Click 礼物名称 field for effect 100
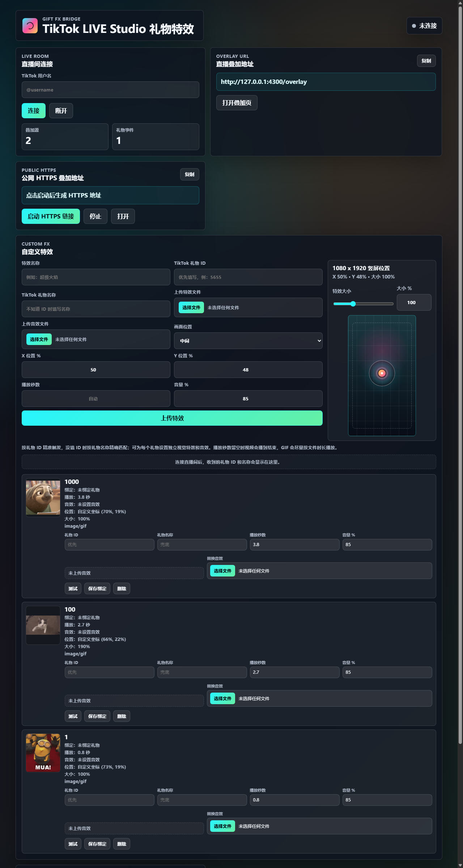Screen dimensions: 463x868 click(202, 672)
